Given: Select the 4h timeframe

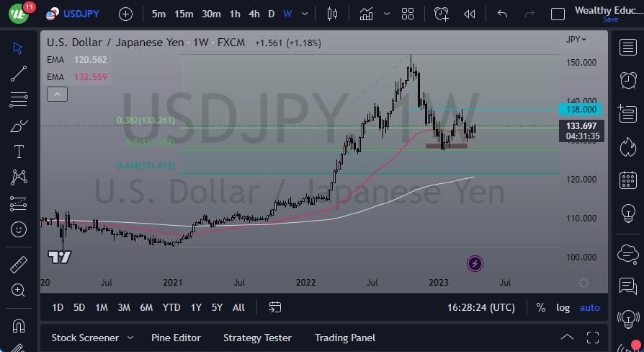Looking at the screenshot, I should click(x=254, y=14).
